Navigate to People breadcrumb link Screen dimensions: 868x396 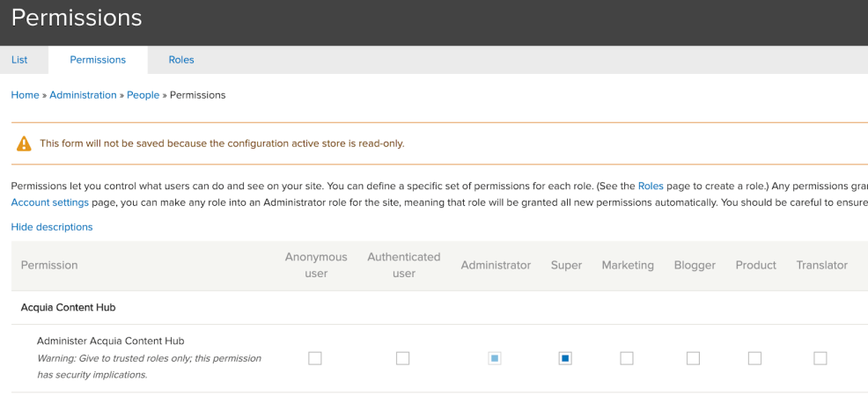pos(143,95)
